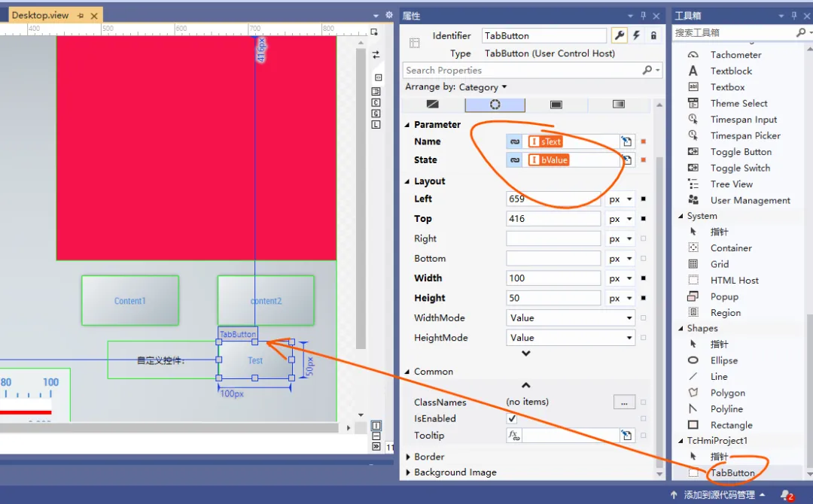Click the property marker beside ClassNames
The image size is (813, 504).
point(644,402)
